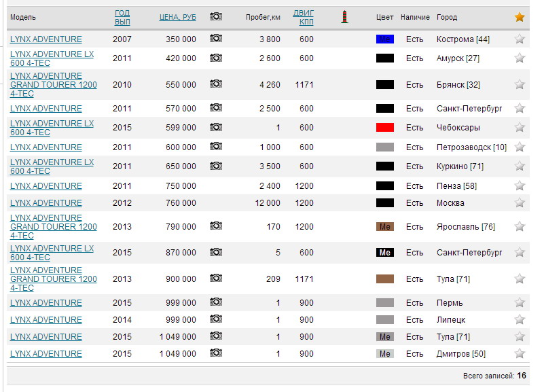Toggle favorite star for Куркино [71] listing
The image size is (544, 392).
pos(520,166)
